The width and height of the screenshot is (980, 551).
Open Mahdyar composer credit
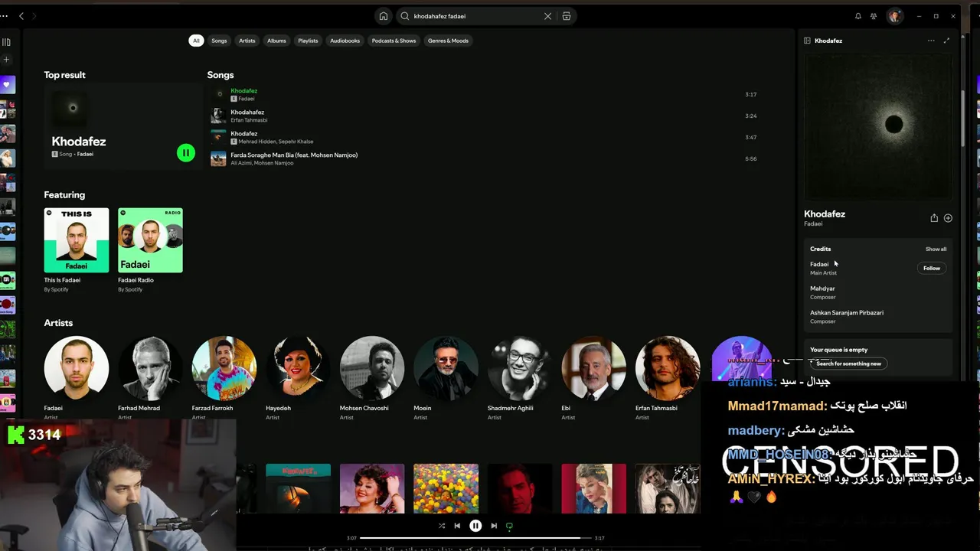tap(822, 289)
